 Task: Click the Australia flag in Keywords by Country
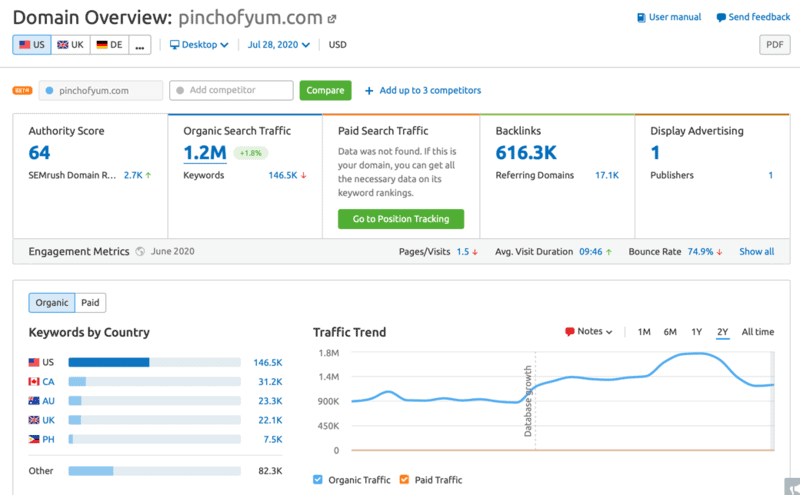[x=34, y=401]
